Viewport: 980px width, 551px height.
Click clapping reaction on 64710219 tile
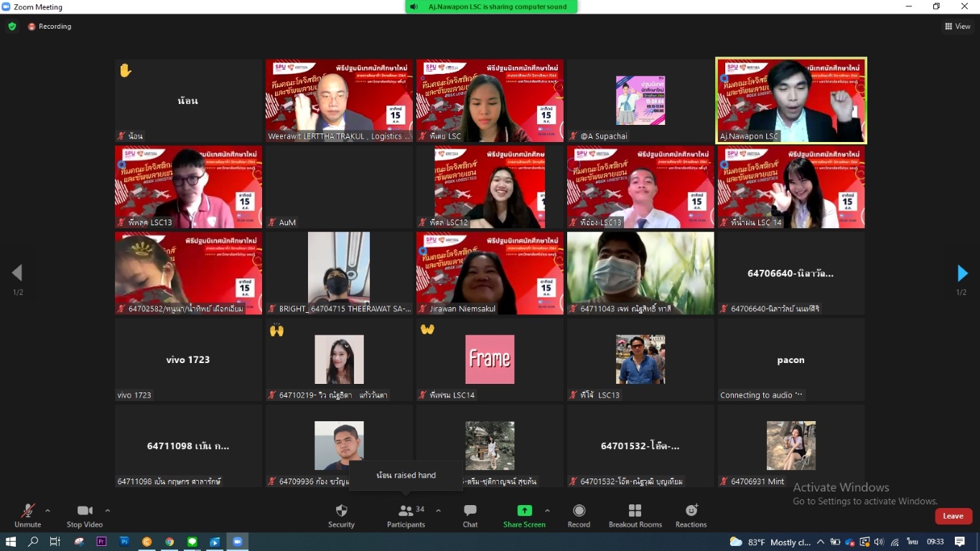tap(277, 330)
